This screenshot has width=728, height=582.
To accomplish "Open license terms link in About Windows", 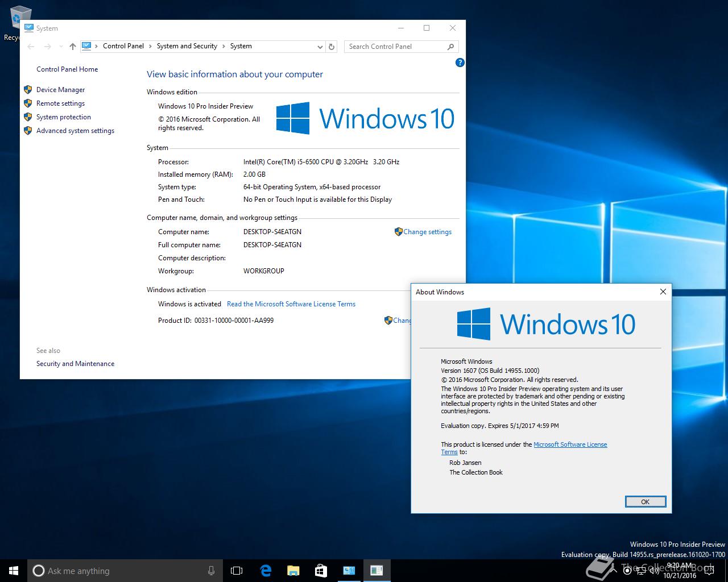I will click(x=570, y=444).
